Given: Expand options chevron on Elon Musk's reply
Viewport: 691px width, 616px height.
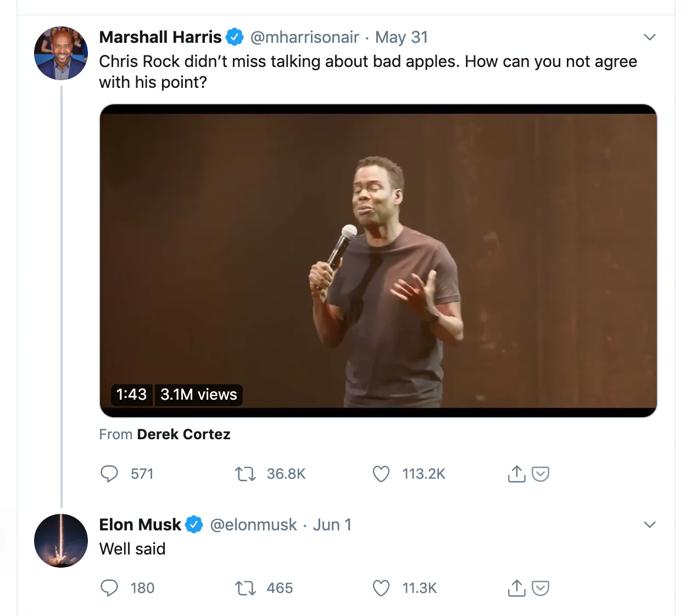Looking at the screenshot, I should 650,525.
